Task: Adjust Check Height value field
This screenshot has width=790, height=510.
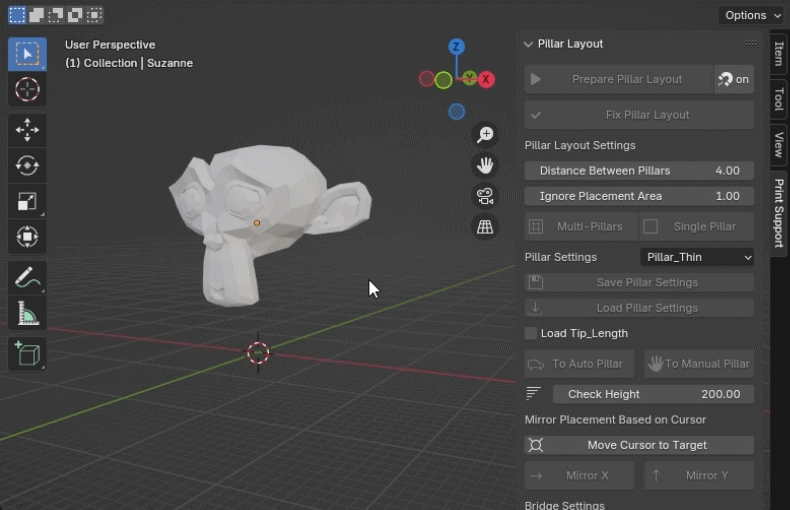Action: pos(653,394)
